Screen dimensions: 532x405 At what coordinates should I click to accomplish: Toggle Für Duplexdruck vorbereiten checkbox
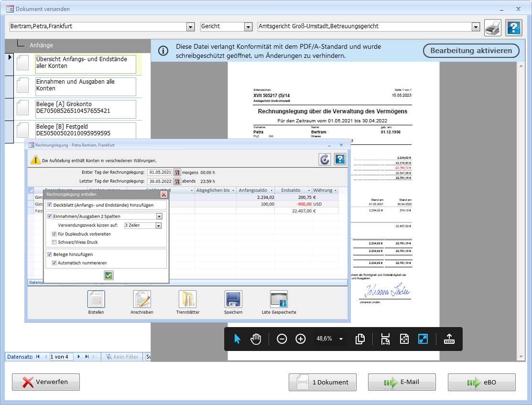click(x=54, y=234)
